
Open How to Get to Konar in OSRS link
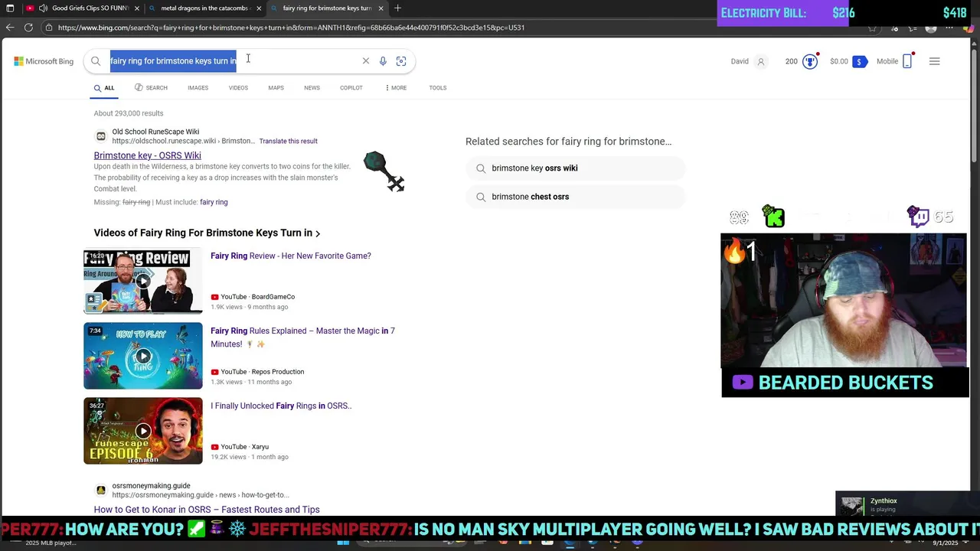(207, 510)
